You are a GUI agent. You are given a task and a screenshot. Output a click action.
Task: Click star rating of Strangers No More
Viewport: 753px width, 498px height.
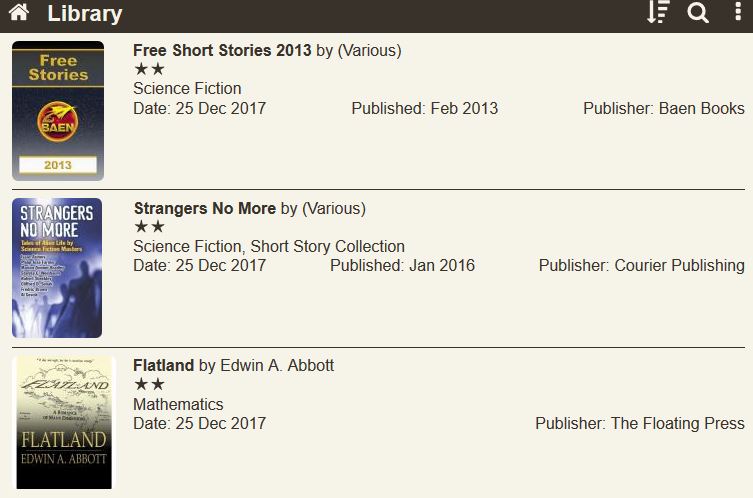[149, 227]
